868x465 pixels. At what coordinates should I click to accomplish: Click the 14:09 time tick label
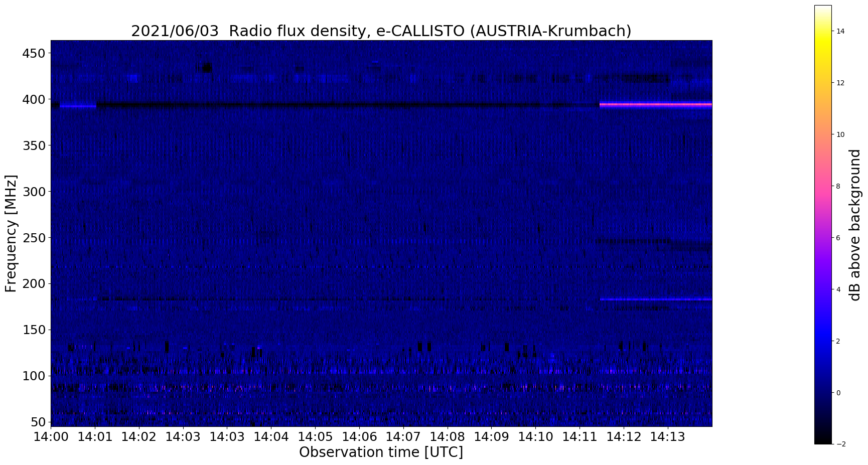[x=491, y=436]
